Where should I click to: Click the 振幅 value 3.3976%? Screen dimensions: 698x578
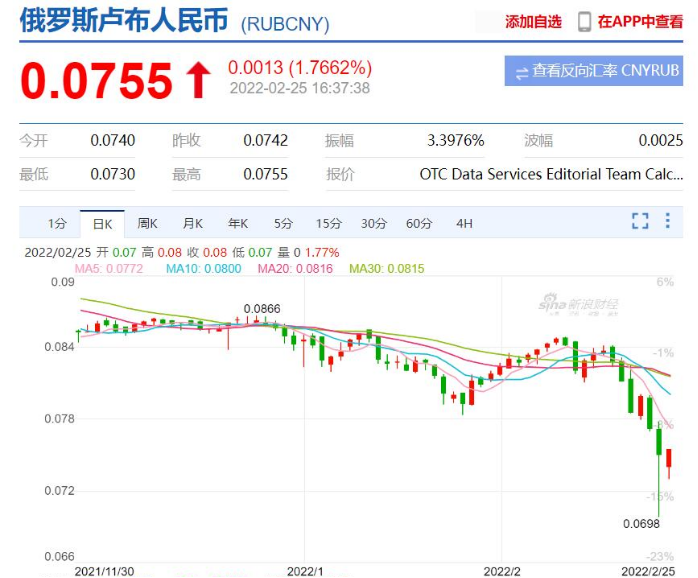455,141
